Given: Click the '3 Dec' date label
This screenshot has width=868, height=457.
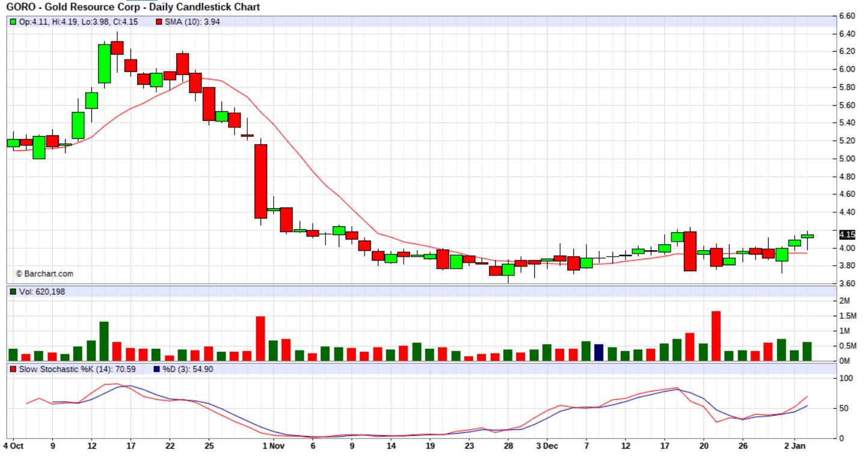Looking at the screenshot, I should point(547,446).
